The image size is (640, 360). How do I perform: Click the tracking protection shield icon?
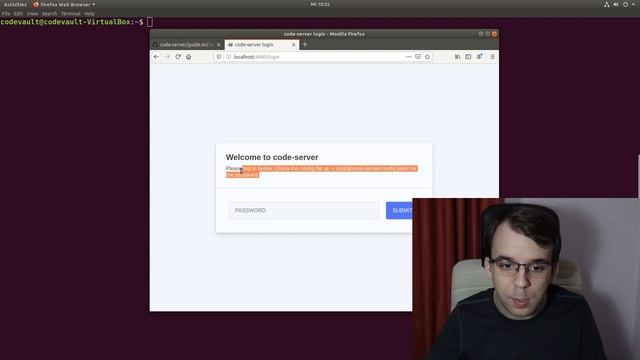point(219,57)
